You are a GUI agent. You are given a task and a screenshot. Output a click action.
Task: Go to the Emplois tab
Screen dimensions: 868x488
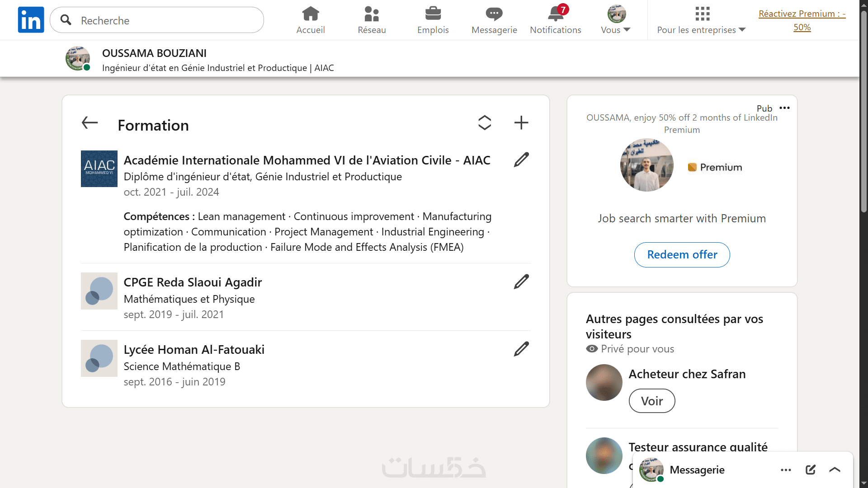433,20
